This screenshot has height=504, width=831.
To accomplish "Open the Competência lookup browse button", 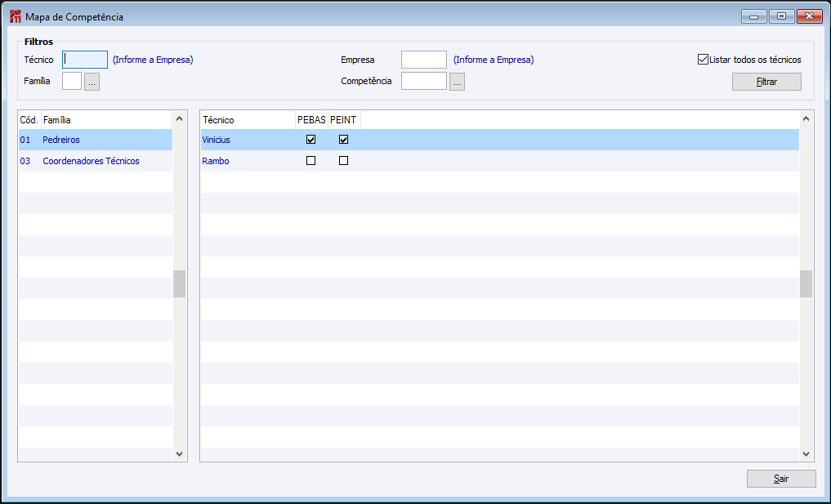I will click(x=457, y=82).
